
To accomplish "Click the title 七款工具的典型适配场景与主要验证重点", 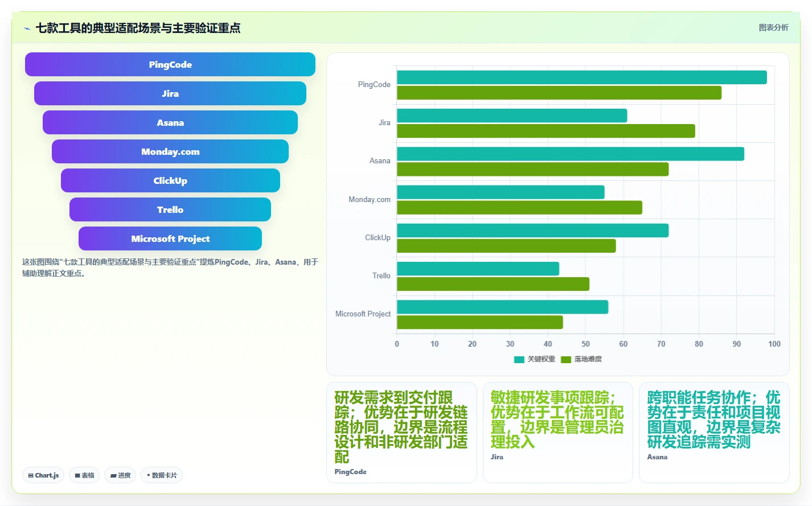I will coord(138,28).
